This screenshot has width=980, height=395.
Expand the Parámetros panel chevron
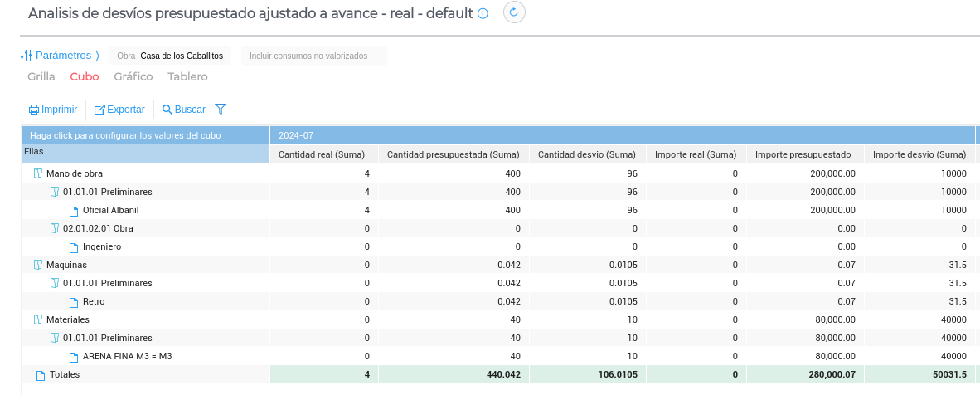pos(97,56)
